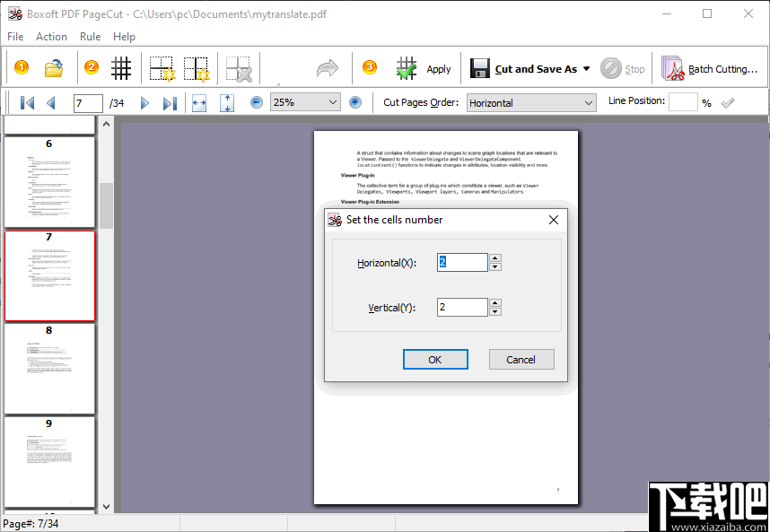Open the Rule menu
The image size is (770, 532).
pos(90,37)
